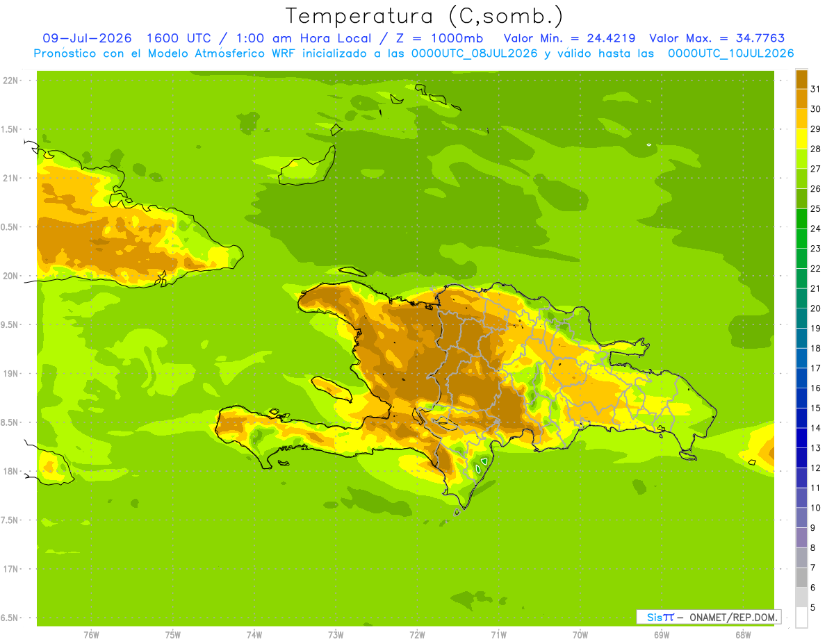
Task: Pick the legend swatch between 27 and 28
Action: coord(801,158)
